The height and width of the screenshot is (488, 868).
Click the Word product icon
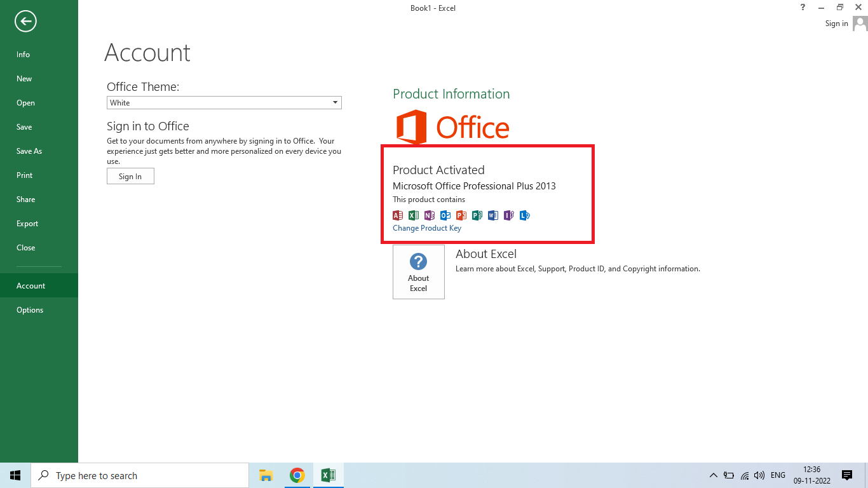(x=493, y=215)
